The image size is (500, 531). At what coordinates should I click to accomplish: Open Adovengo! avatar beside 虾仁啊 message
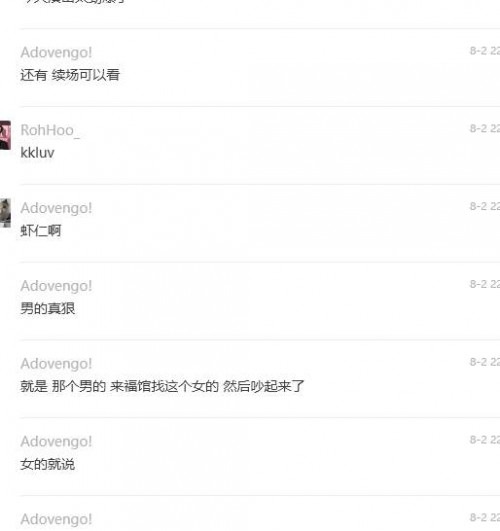pos(5,213)
